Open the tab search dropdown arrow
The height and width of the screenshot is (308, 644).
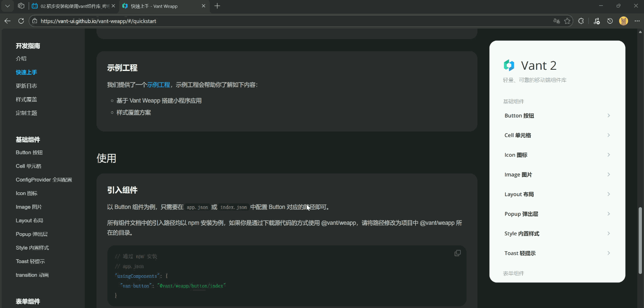(7, 6)
